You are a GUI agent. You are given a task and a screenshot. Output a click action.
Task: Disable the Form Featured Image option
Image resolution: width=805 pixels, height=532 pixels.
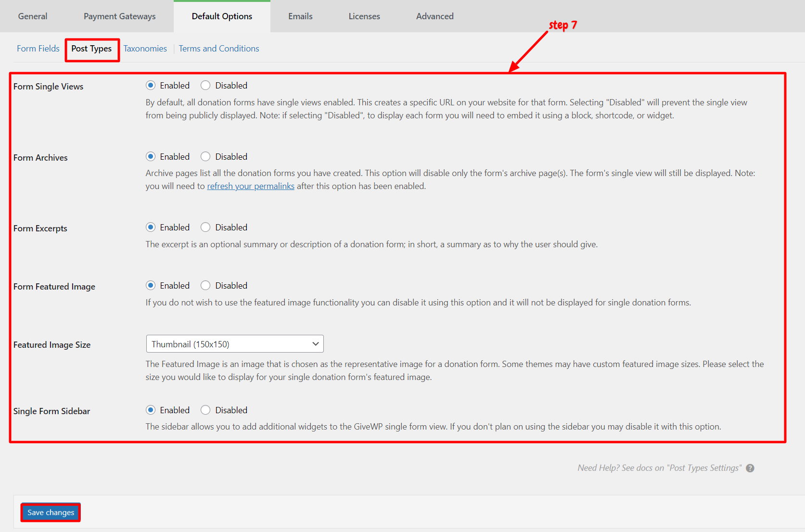coord(205,286)
